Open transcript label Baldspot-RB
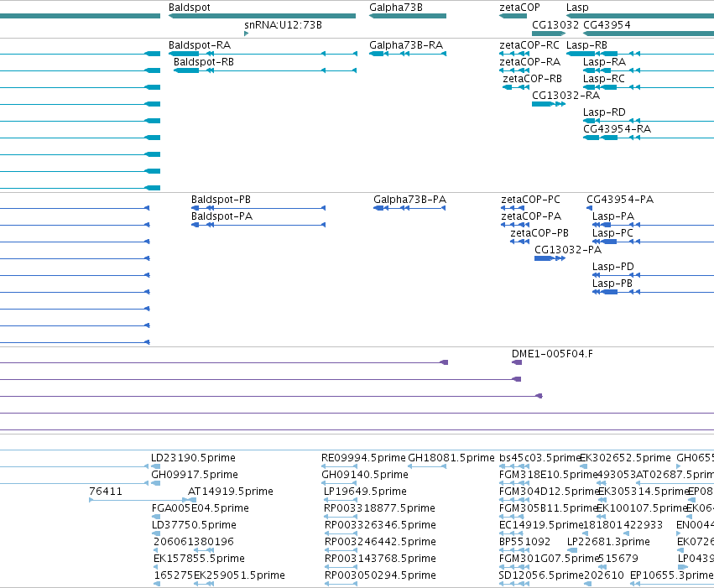 point(204,62)
